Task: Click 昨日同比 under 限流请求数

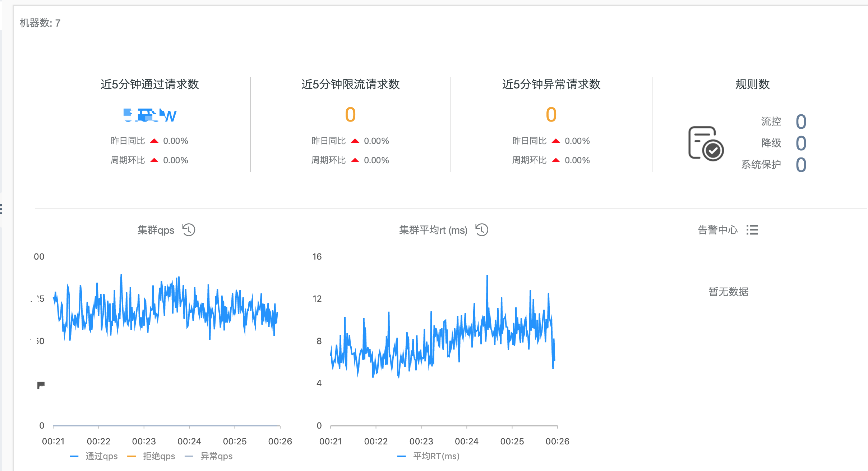Action: [x=328, y=141]
